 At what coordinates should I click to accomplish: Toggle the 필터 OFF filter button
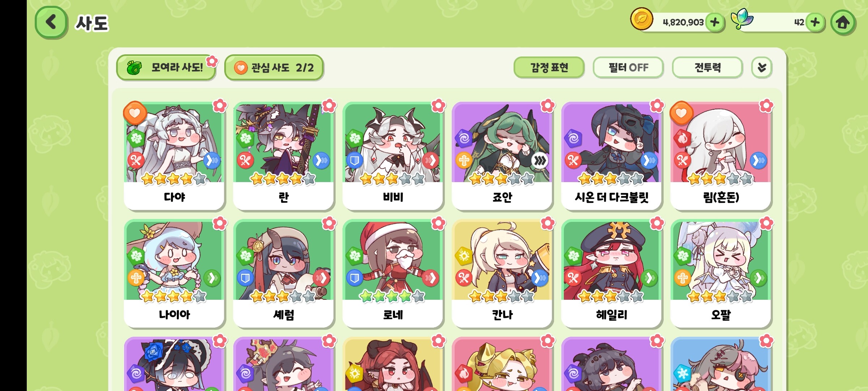tap(628, 67)
